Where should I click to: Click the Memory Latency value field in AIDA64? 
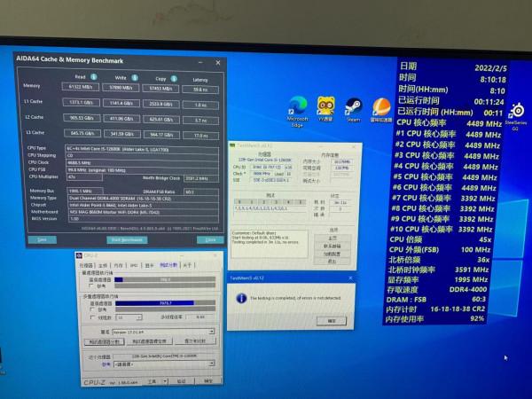click(x=200, y=90)
